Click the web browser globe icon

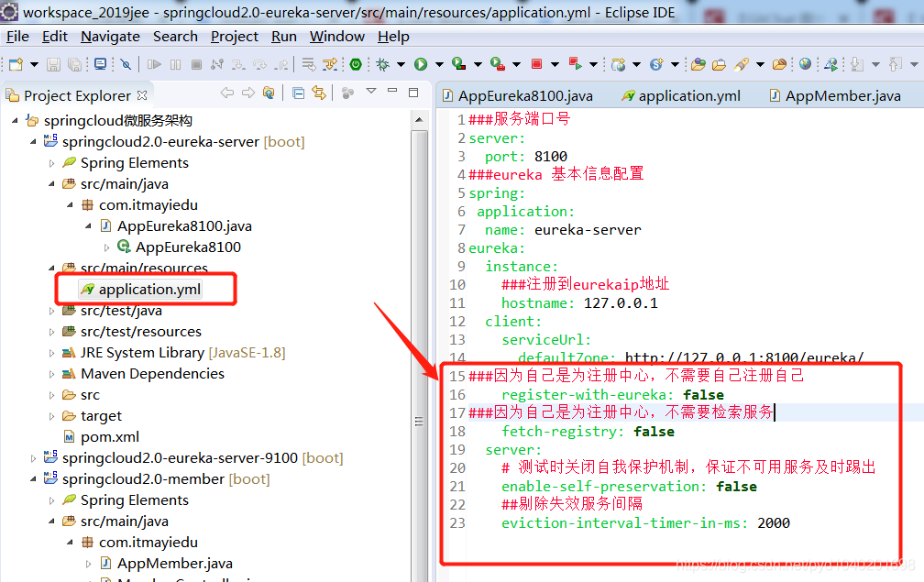pyautogui.click(x=805, y=63)
